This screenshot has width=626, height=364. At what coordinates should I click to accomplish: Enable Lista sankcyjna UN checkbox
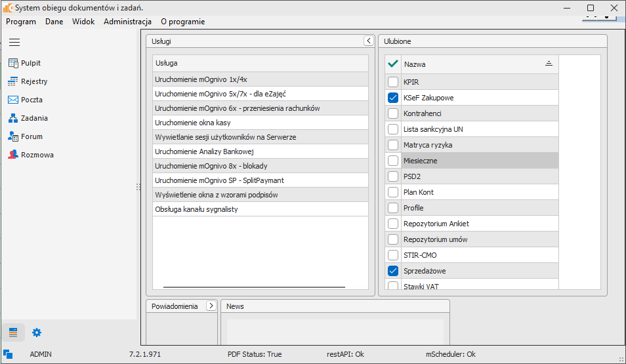click(x=393, y=129)
